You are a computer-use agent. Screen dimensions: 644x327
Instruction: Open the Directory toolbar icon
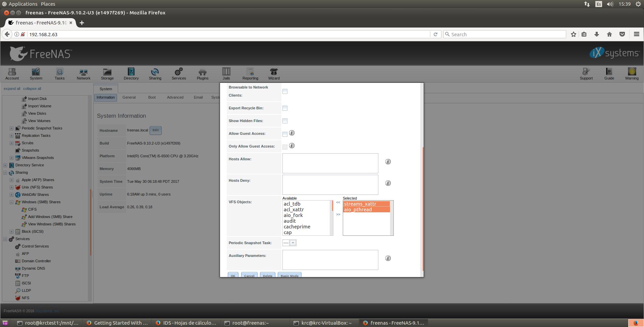(x=131, y=74)
